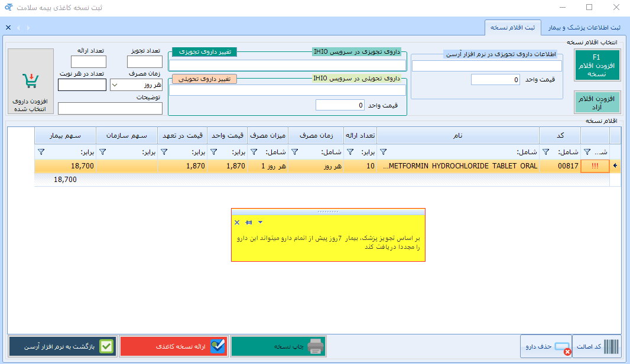
Task: Click the توضیحات text field
Action: click(110, 109)
